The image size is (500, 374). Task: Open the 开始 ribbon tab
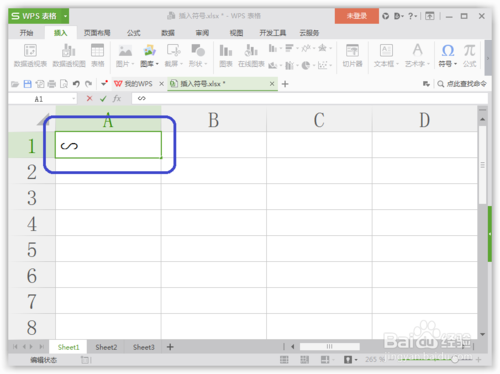click(26, 33)
